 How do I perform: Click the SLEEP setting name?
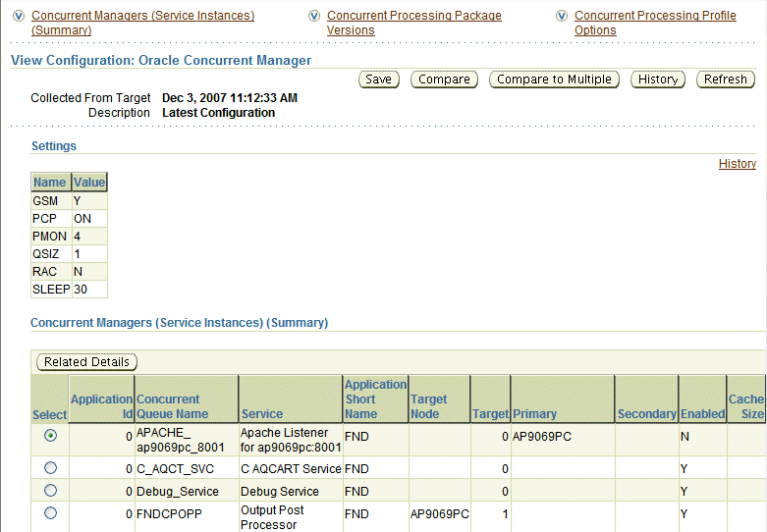pos(51,289)
